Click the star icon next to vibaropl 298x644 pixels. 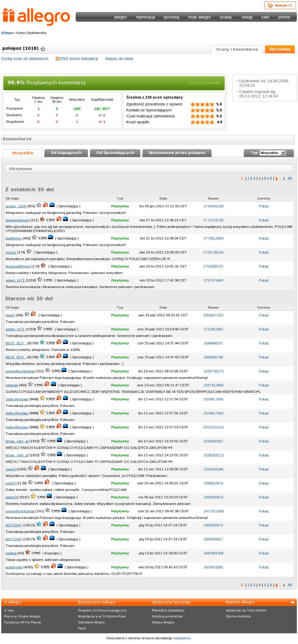point(30,384)
